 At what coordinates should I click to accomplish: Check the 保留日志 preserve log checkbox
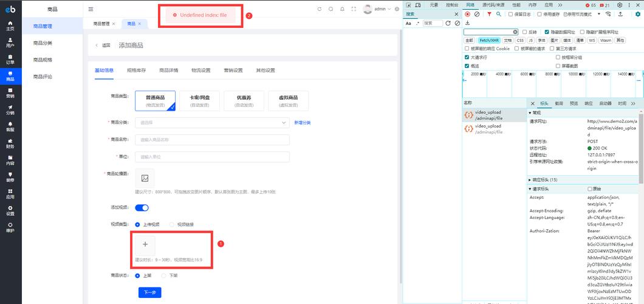[x=510, y=14]
